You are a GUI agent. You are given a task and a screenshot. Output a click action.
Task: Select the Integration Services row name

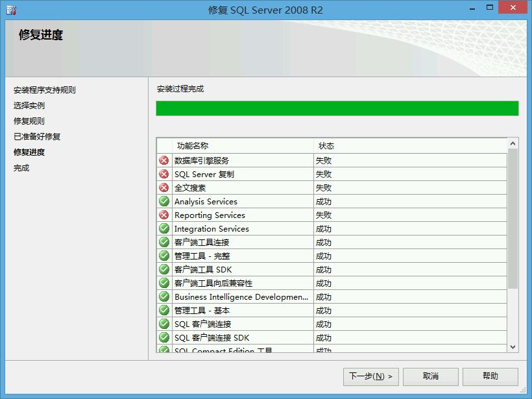tap(212, 228)
